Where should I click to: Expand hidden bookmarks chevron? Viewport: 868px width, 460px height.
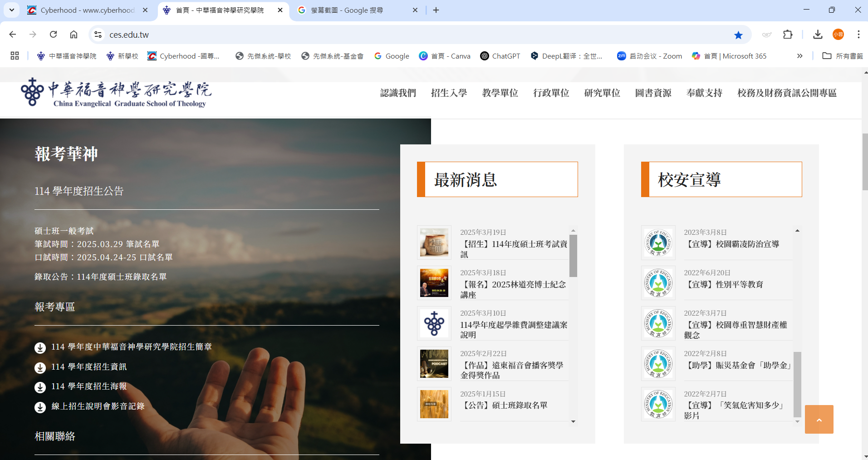[x=799, y=56]
